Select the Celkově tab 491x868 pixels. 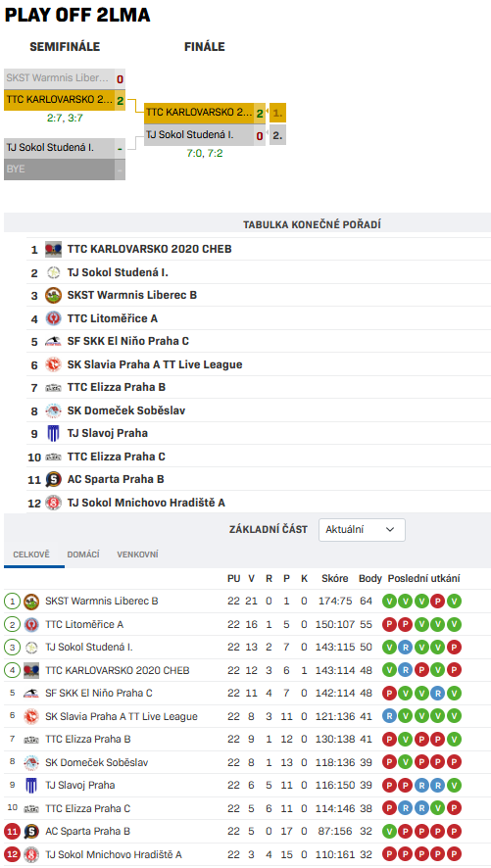coord(31,555)
